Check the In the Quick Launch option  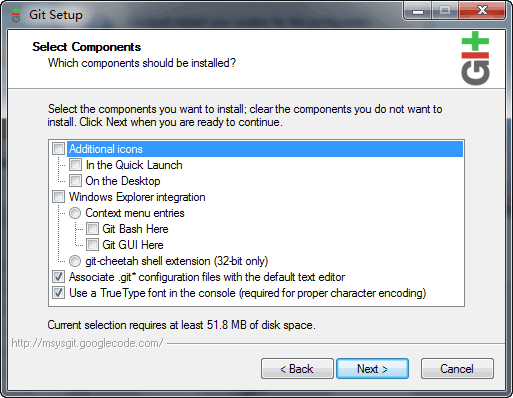75,165
